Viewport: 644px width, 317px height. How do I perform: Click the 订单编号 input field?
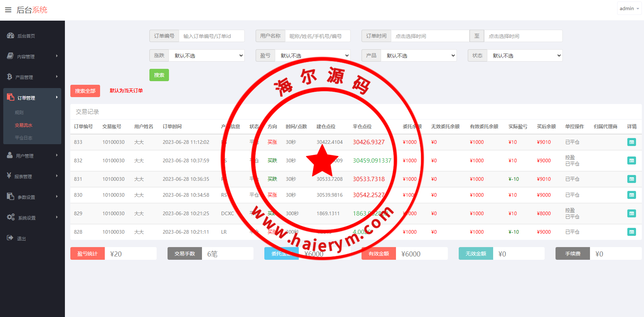coord(211,36)
